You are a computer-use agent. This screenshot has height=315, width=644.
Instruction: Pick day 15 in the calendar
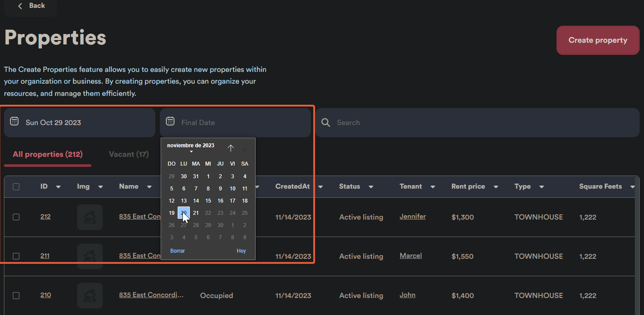click(x=208, y=201)
